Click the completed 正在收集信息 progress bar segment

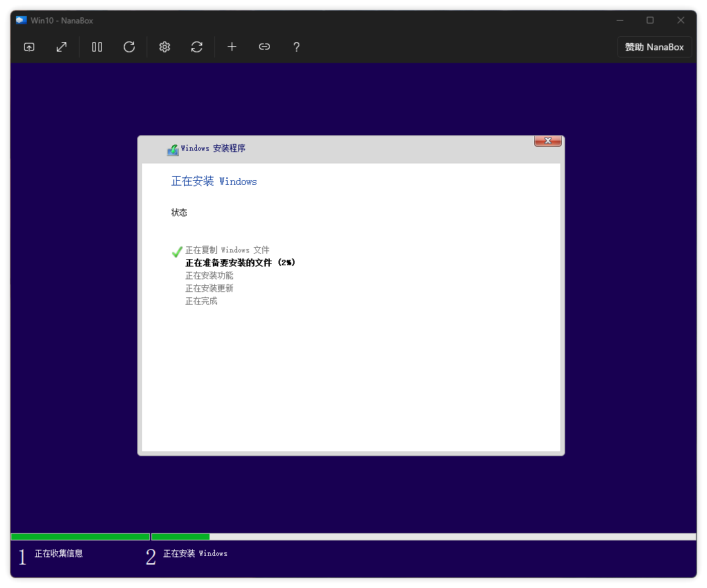pyautogui.click(x=80, y=536)
